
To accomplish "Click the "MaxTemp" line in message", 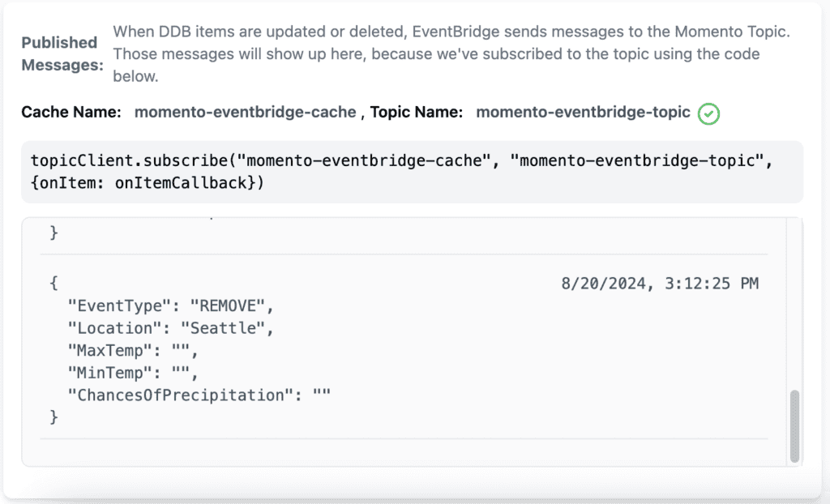I will 133,351.
